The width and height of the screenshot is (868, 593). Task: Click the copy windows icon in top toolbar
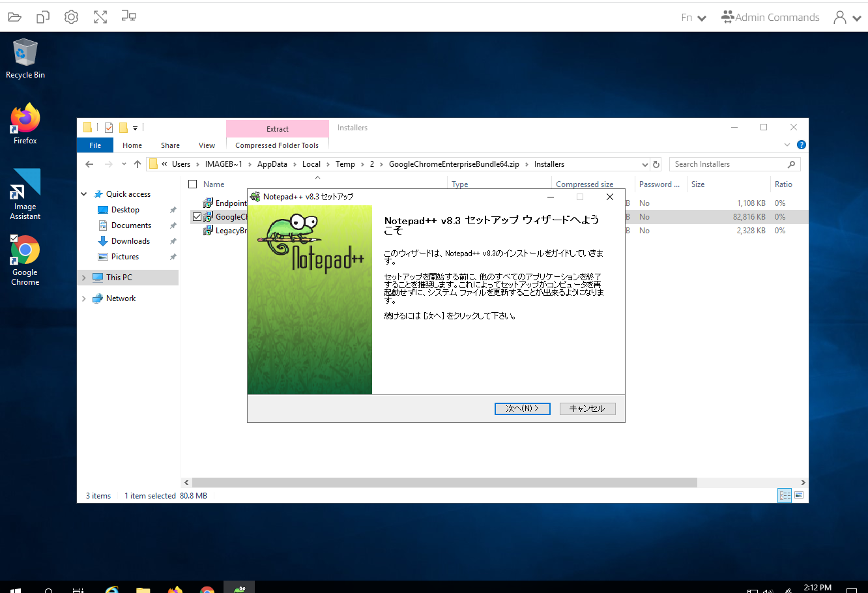coord(43,17)
